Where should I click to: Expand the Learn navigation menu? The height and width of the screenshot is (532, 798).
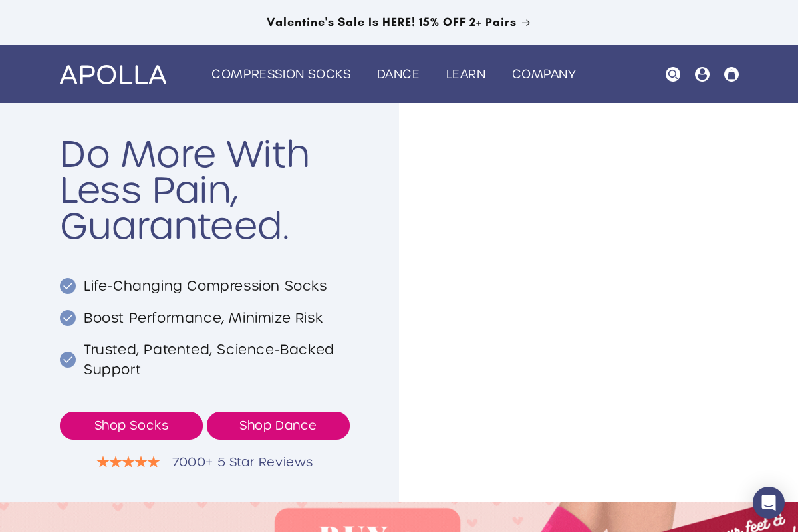click(x=465, y=74)
